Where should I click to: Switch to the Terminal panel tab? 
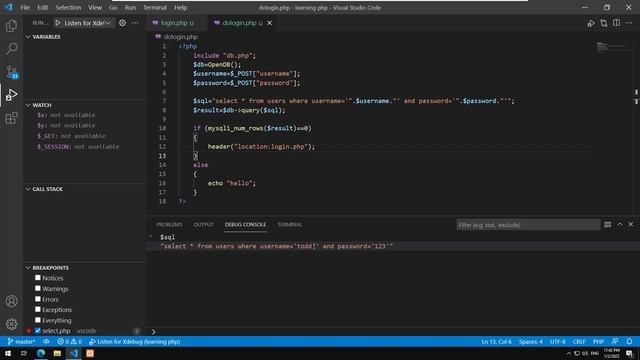tap(290, 224)
